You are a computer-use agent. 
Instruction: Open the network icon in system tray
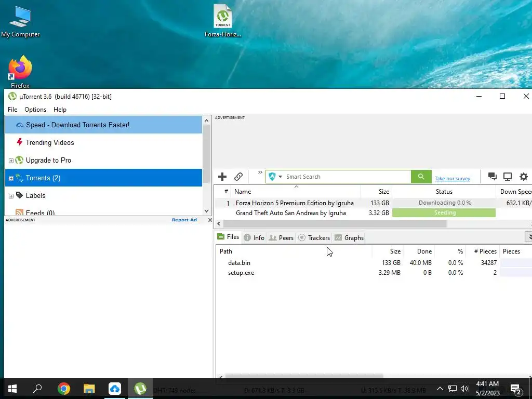click(452, 389)
